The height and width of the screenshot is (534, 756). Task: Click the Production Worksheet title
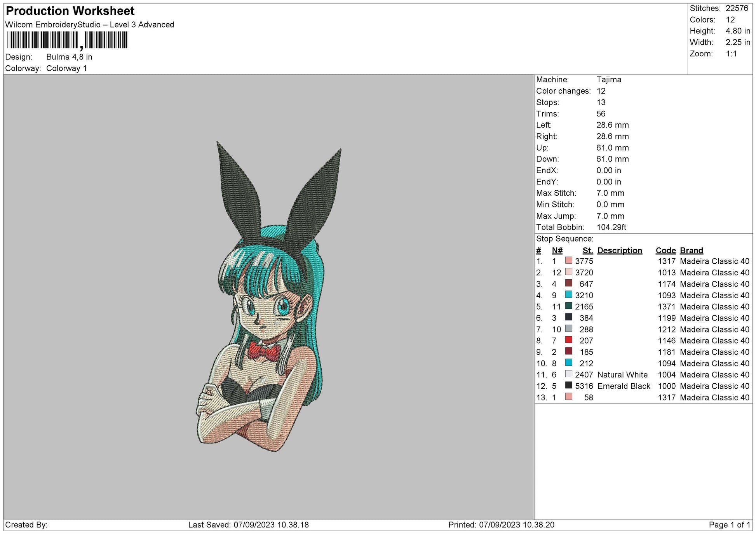pos(70,11)
